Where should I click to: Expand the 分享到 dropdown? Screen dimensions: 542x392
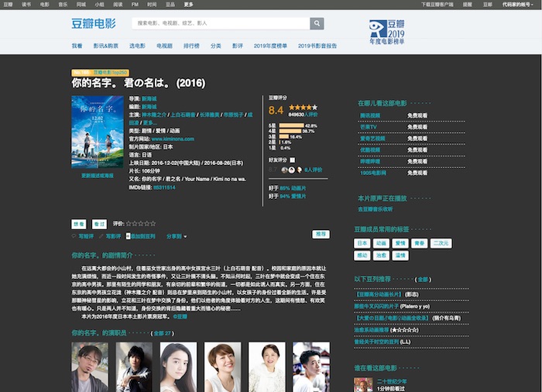(175, 236)
